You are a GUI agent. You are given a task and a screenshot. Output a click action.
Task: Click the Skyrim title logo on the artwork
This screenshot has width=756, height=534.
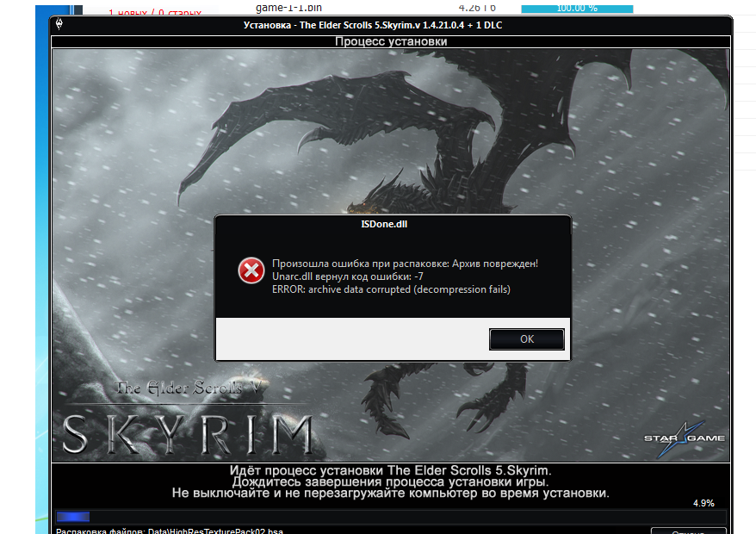point(188,419)
